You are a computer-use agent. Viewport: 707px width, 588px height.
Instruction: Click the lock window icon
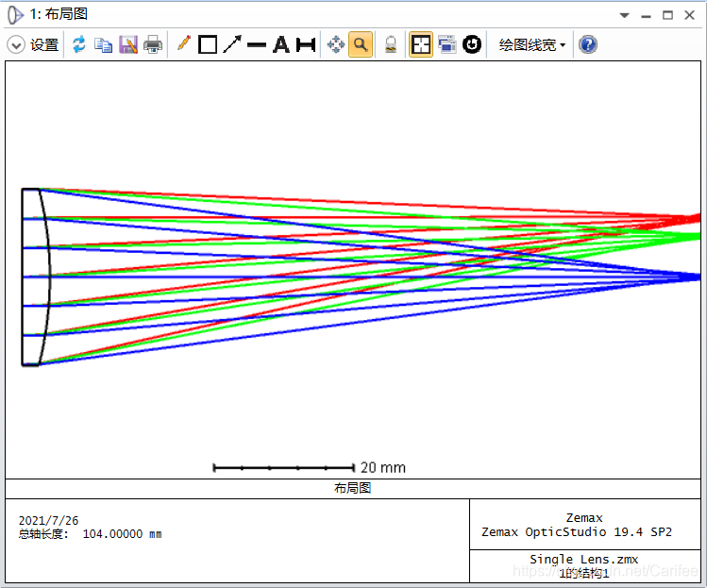pyautogui.click(x=391, y=44)
